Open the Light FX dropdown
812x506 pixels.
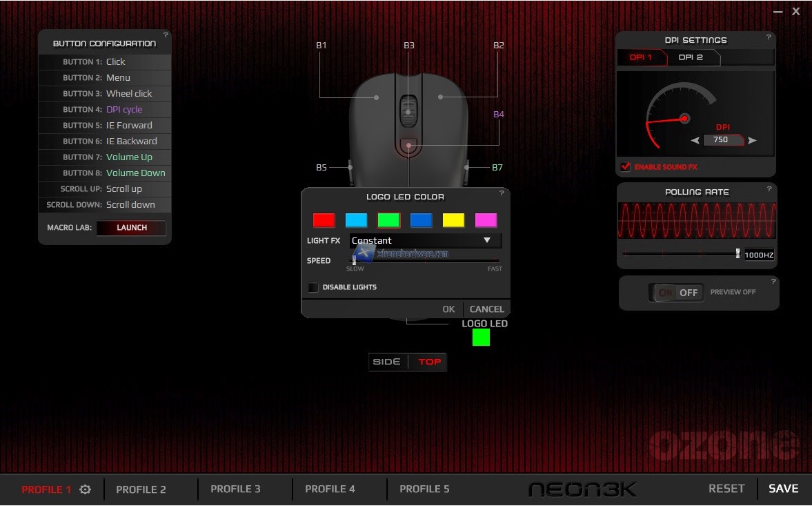[425, 241]
